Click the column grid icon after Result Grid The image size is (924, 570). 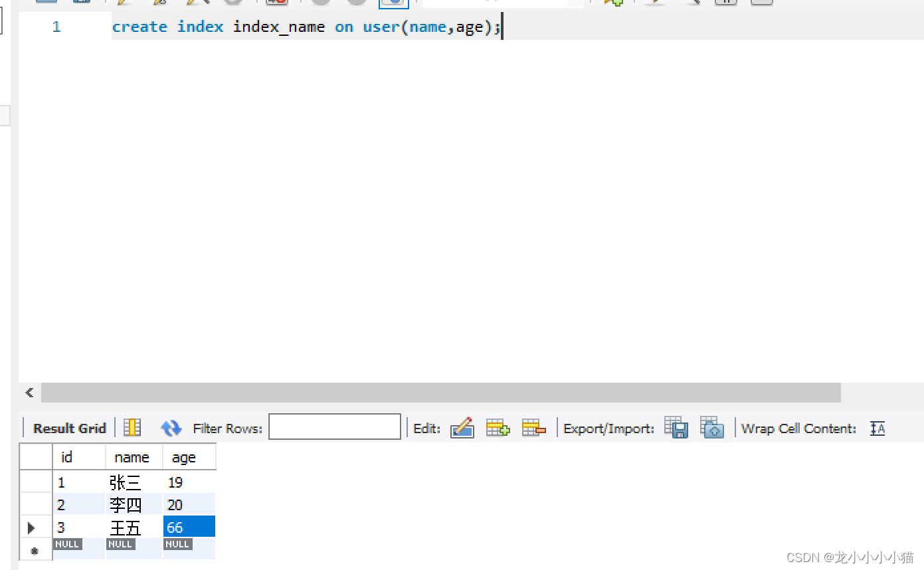(133, 428)
